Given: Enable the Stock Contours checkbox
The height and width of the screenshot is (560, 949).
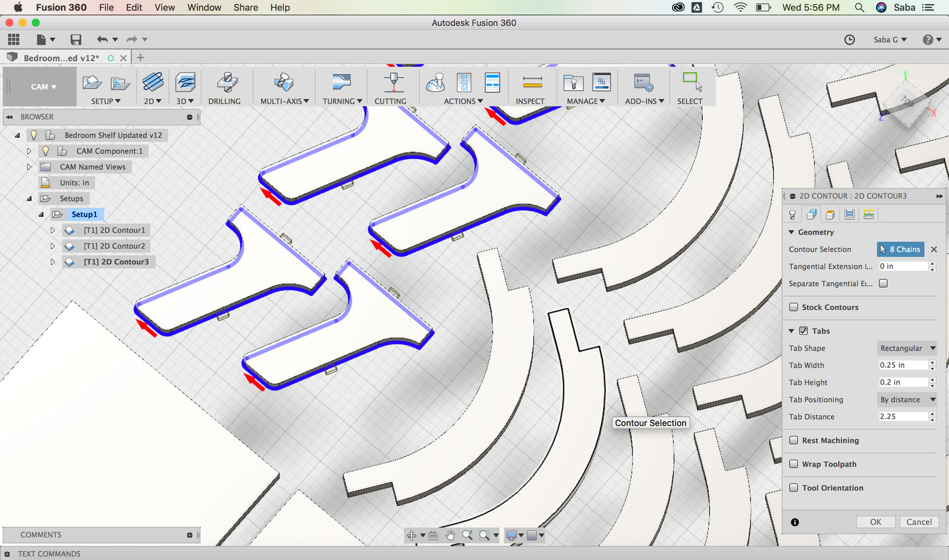Looking at the screenshot, I should pos(794,307).
